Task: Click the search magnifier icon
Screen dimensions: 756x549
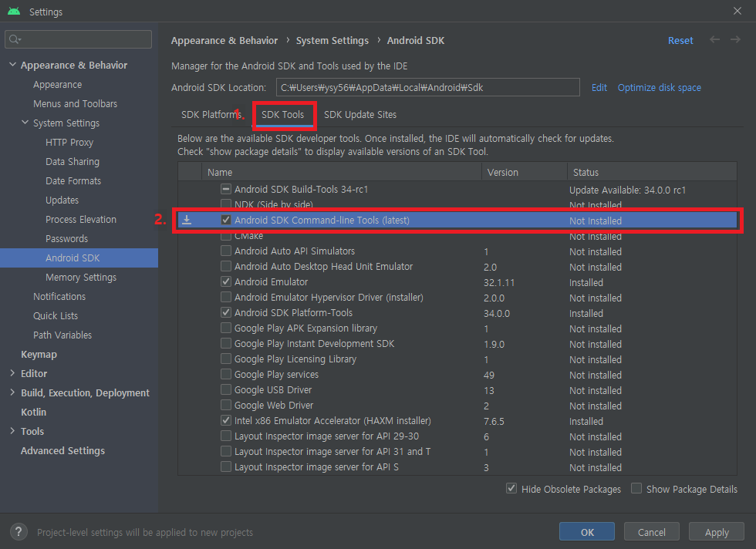Action: click(15, 39)
